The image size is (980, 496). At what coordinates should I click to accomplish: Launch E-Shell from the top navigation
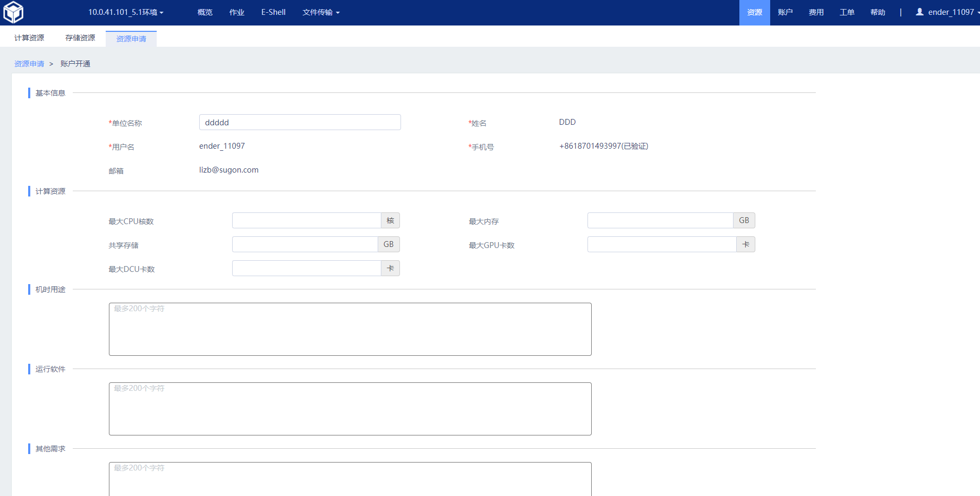tap(273, 12)
